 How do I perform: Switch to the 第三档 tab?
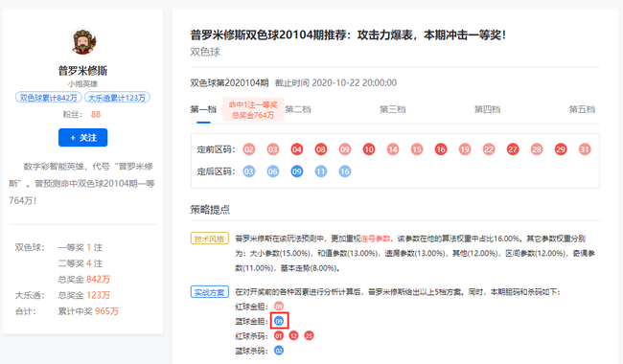(x=393, y=109)
